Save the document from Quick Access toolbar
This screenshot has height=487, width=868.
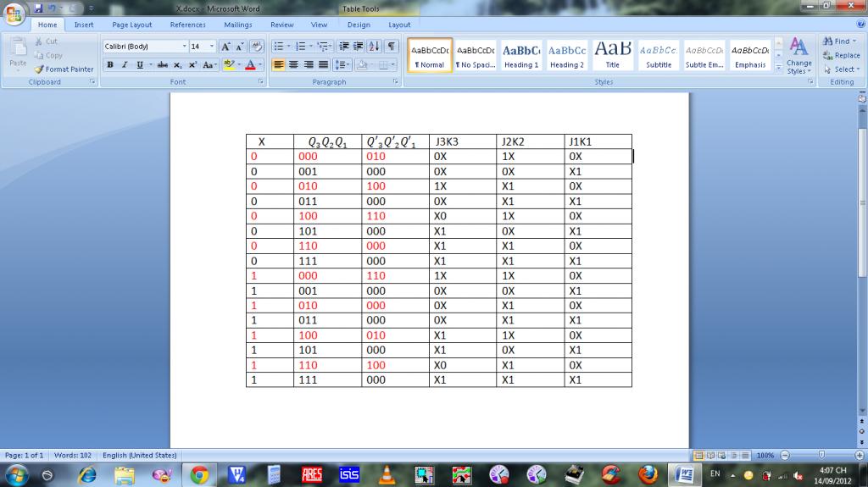tap(38, 8)
